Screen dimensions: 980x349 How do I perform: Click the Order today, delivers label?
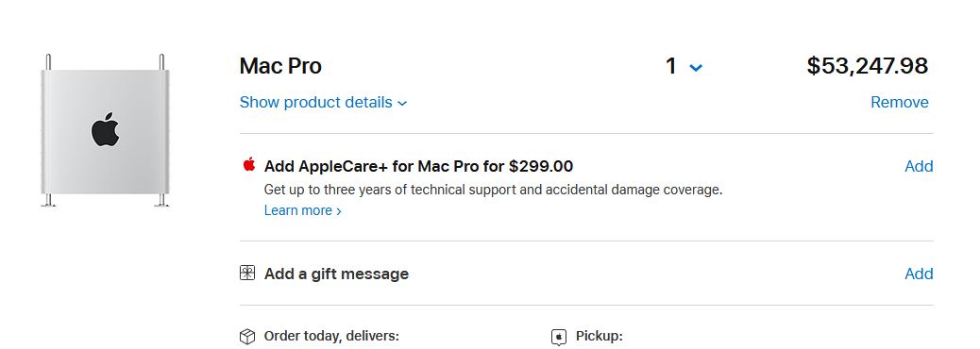click(x=331, y=337)
